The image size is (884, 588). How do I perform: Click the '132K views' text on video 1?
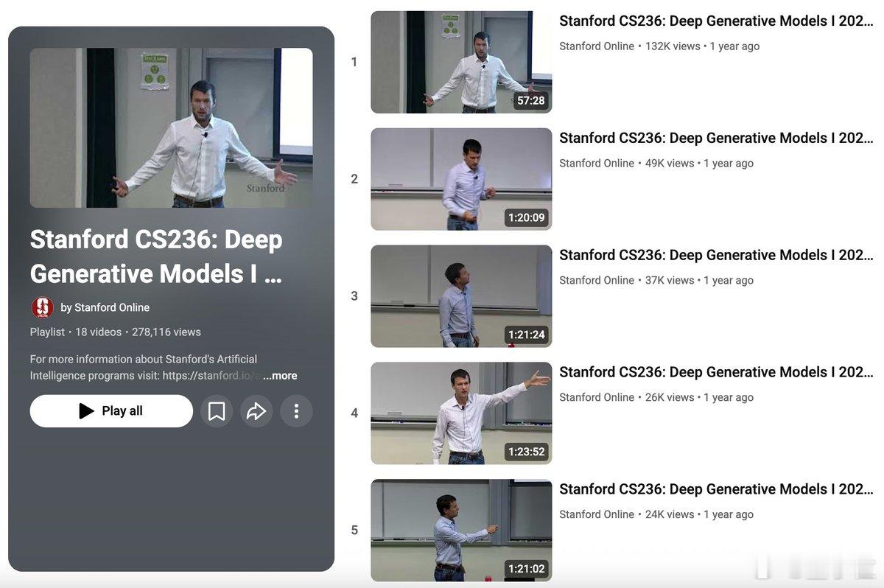[673, 46]
